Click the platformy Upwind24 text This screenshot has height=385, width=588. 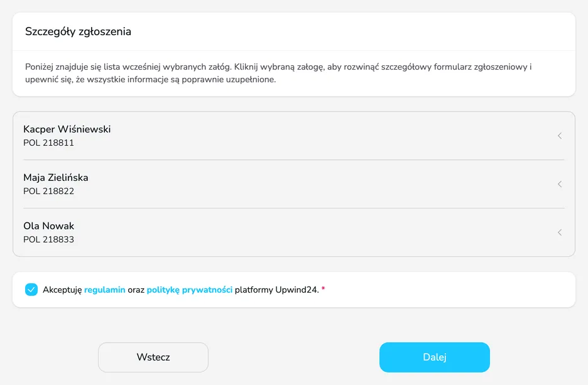pos(277,290)
